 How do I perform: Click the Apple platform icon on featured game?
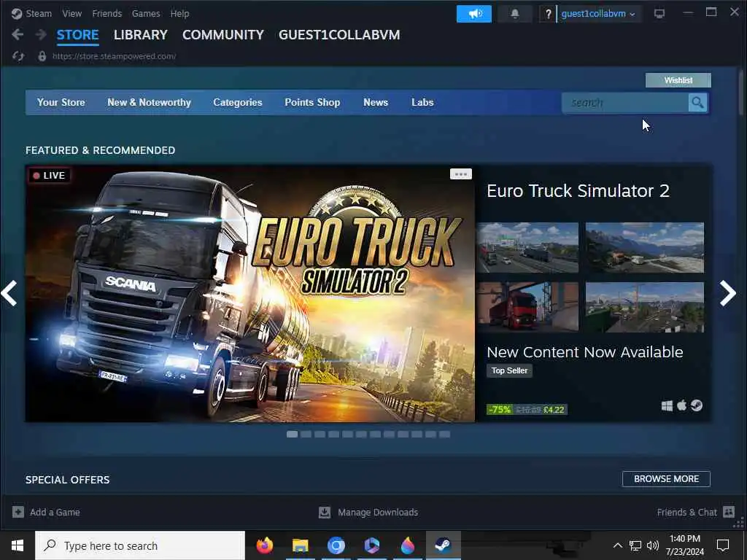pyautogui.click(x=682, y=405)
